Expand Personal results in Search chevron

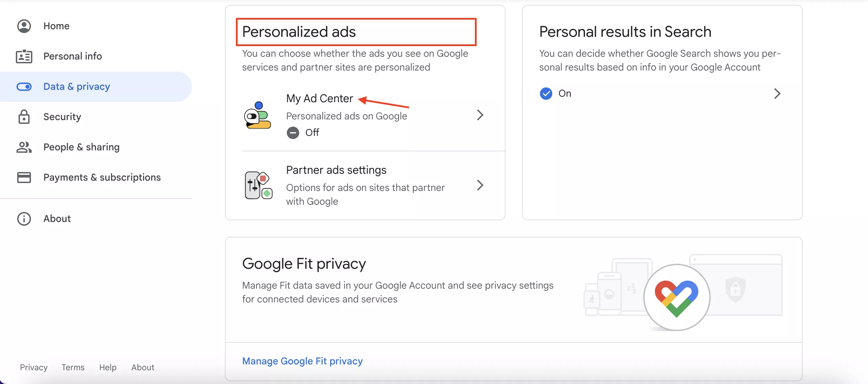777,94
